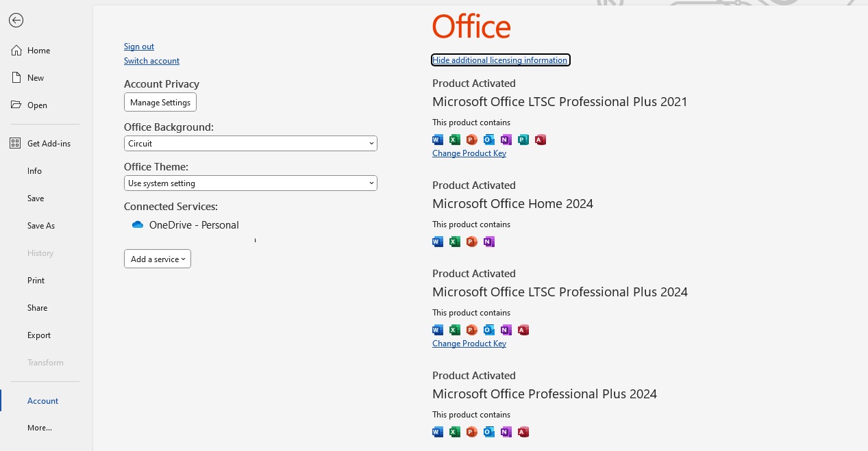Select Export in the sidebar
This screenshot has height=451, width=868.
(40, 335)
